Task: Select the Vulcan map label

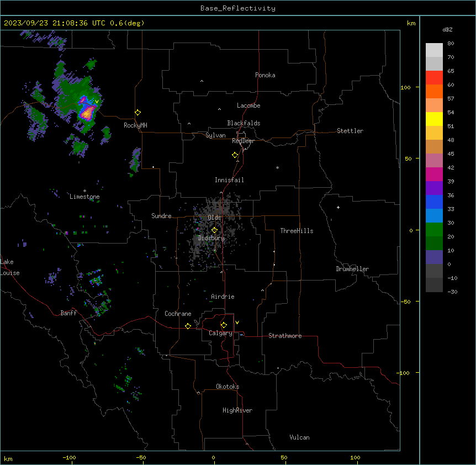Action: point(300,437)
